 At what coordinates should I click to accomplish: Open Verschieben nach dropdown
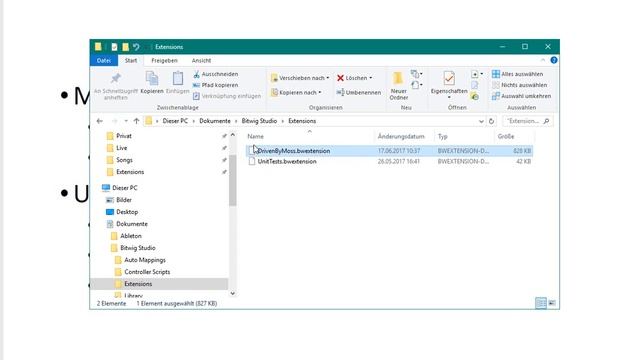[300, 78]
